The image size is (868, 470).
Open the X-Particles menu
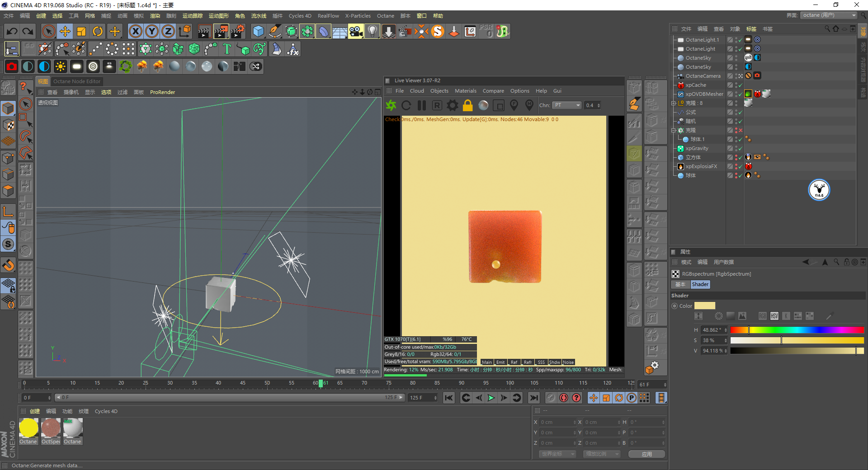pyautogui.click(x=358, y=16)
